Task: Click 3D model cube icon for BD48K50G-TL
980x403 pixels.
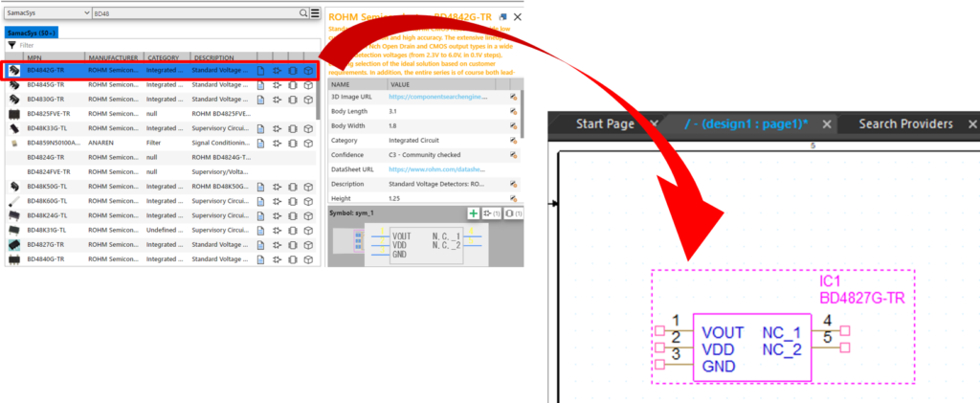Action: click(x=308, y=187)
